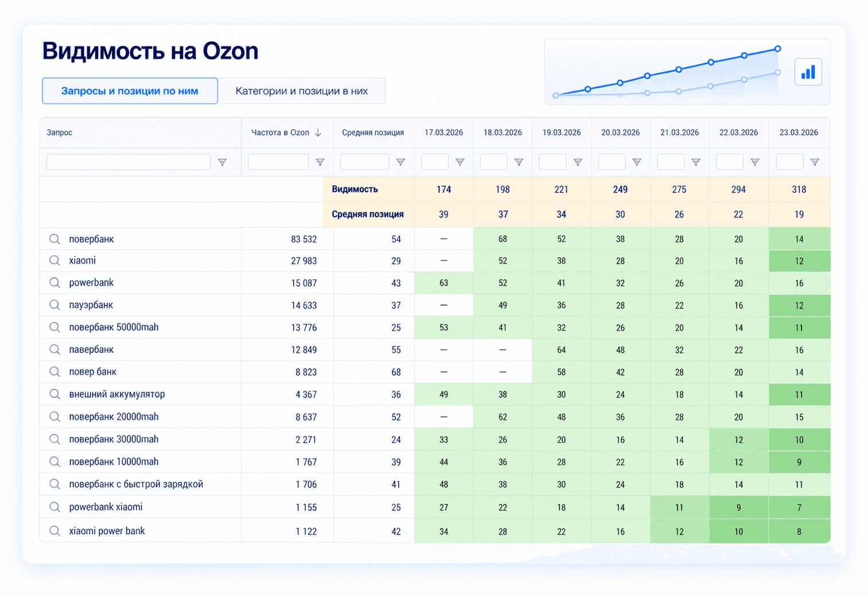Image resolution: width=868 pixels, height=596 pixels.
Task: Open the bar chart view icon
Action: (x=808, y=72)
